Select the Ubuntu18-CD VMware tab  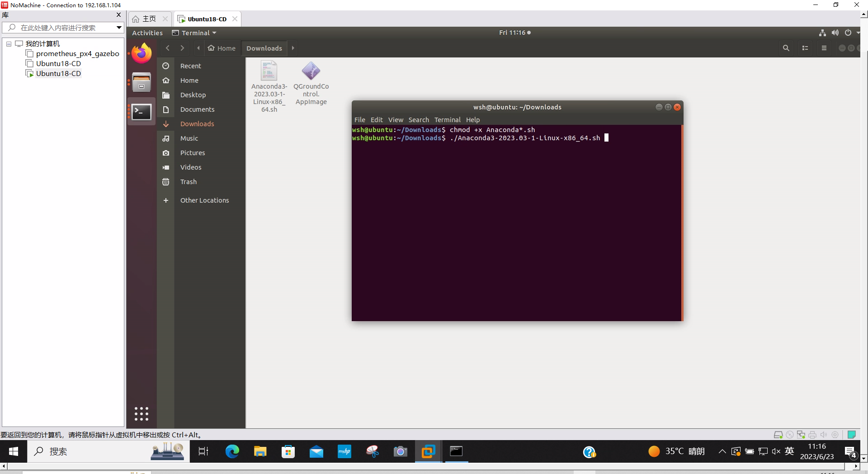207,19
